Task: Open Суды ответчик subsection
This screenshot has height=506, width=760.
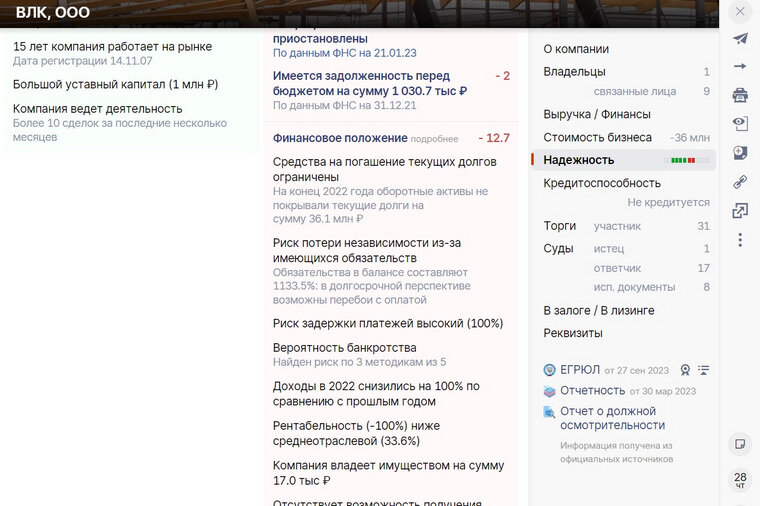Action: pos(617,268)
